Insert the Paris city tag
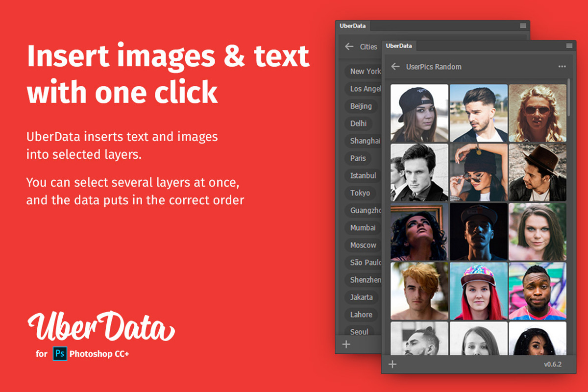This screenshot has height=392, width=588. click(x=358, y=158)
